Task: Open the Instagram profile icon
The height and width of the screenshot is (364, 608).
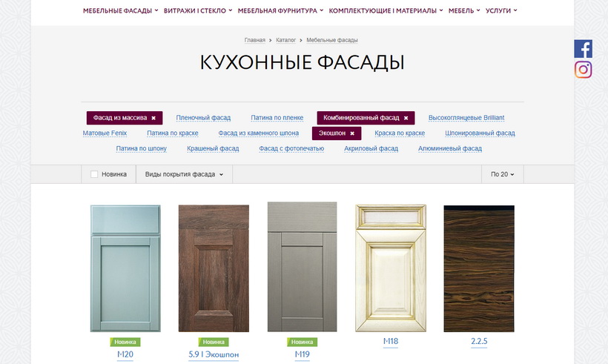Action: 584,70
